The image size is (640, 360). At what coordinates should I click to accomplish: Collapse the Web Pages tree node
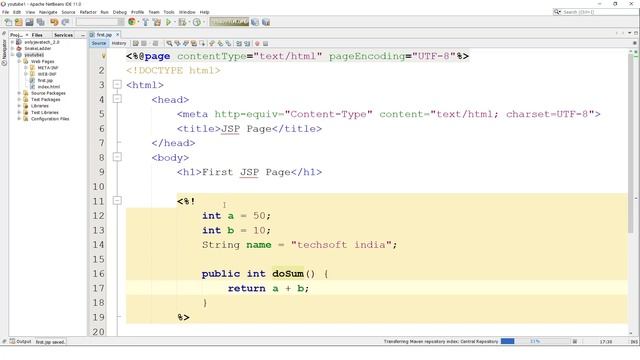(x=19, y=61)
